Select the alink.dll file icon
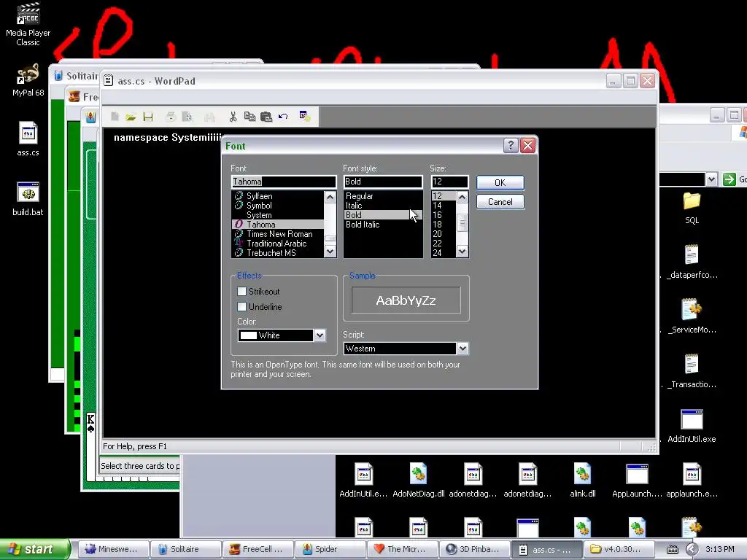Image resolution: width=747 pixels, height=560 pixels. click(583, 481)
